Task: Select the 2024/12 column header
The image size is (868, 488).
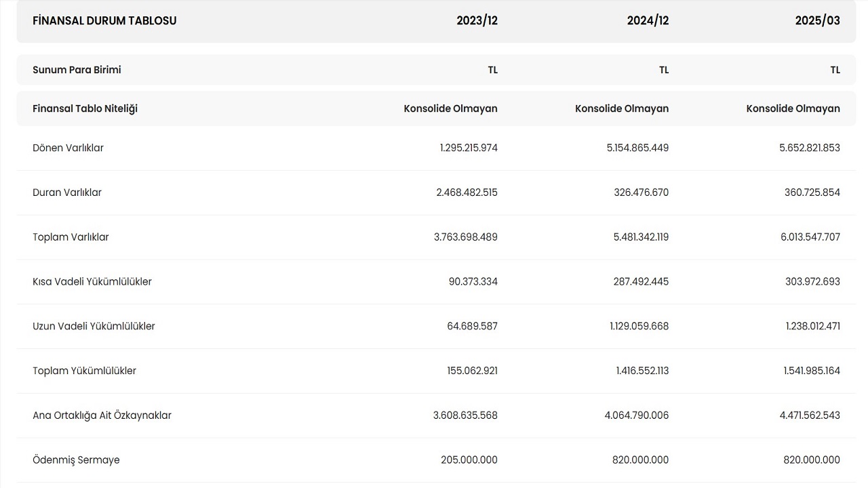Action: 648,20
